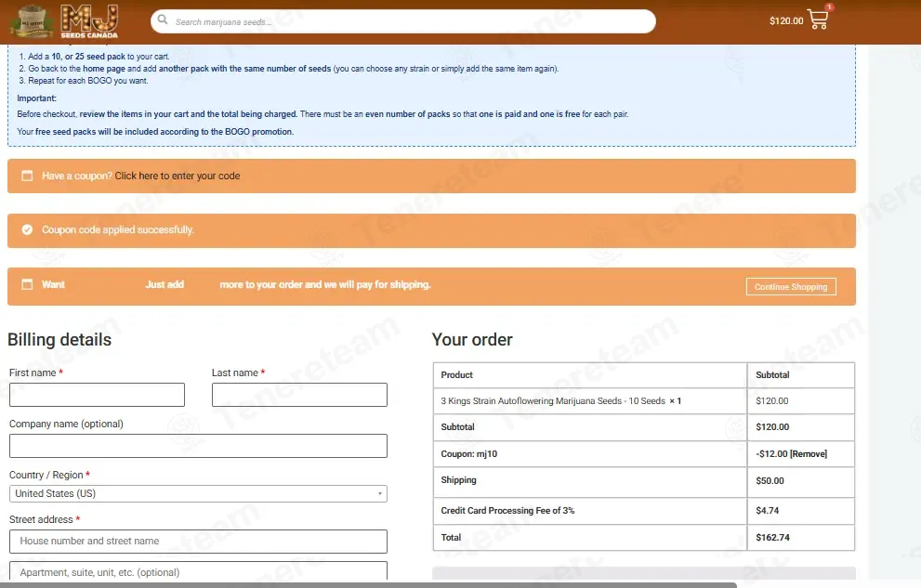921x588 pixels.
Task: Click the Apartment, suite, unit field
Action: pos(198,571)
